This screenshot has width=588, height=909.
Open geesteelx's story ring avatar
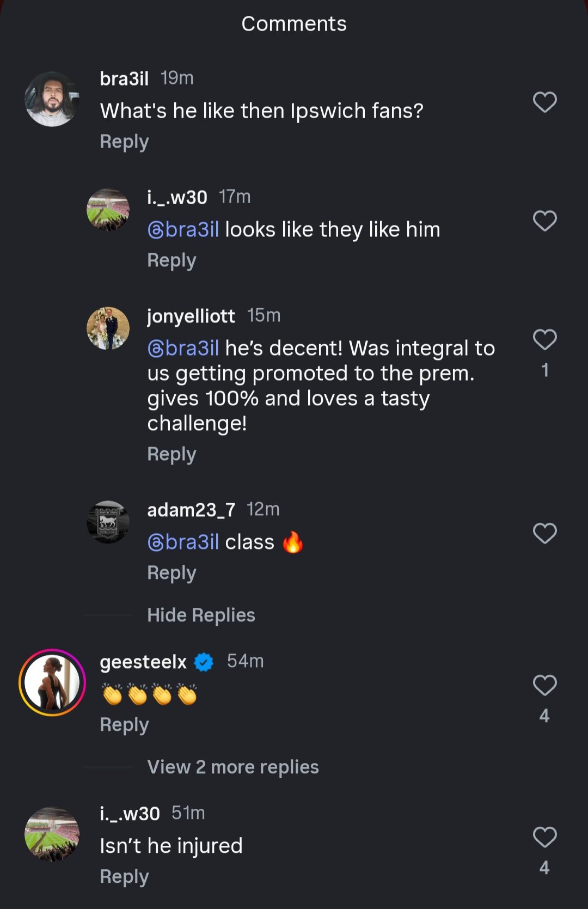point(52,682)
